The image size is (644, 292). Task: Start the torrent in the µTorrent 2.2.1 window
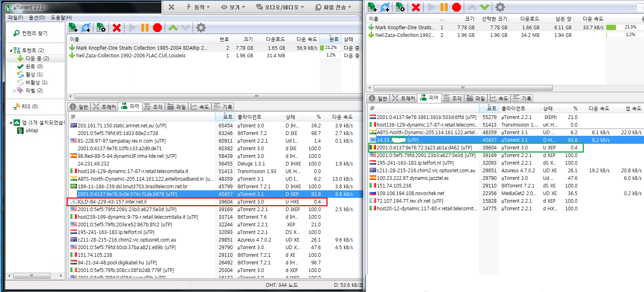(x=132, y=28)
